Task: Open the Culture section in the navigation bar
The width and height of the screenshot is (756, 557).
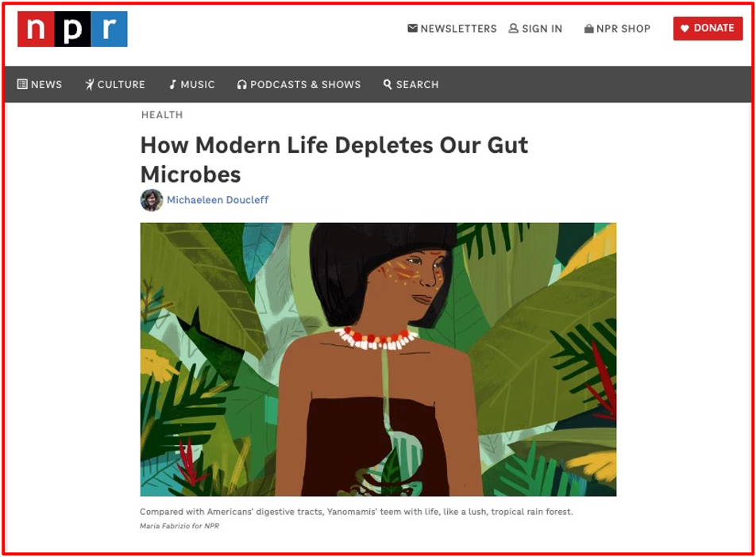Action: [x=121, y=85]
